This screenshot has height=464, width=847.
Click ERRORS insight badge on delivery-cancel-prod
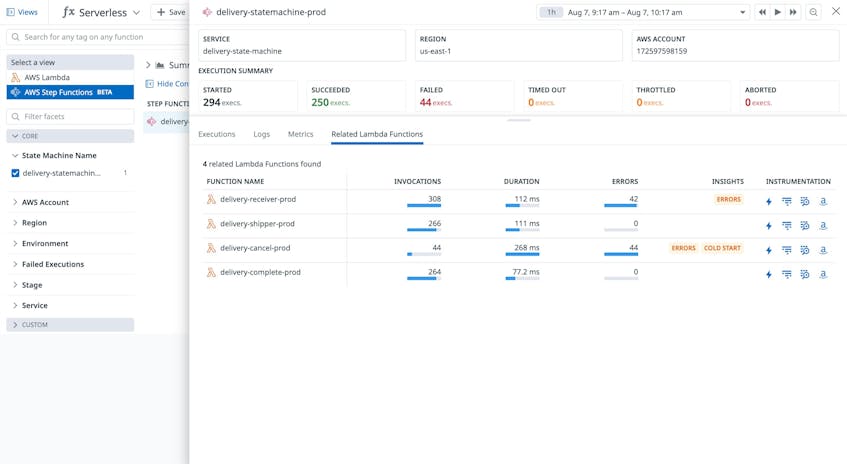(683, 248)
